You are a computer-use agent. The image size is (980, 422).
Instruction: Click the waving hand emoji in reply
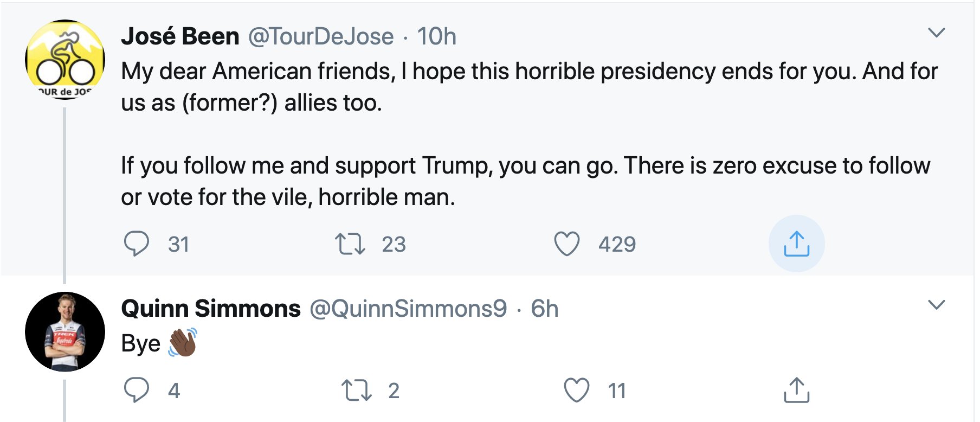[x=183, y=343]
